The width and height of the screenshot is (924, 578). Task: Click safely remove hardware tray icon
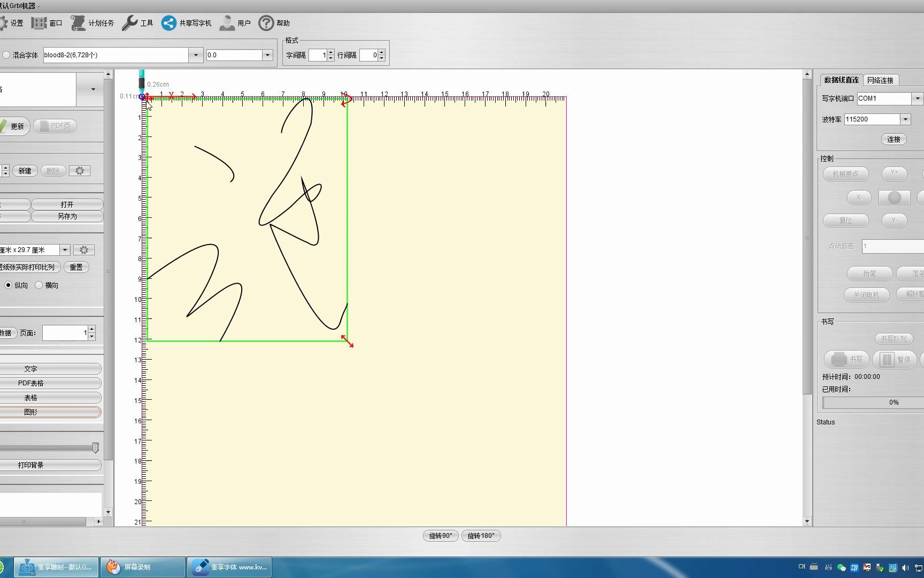pyautogui.click(x=880, y=567)
